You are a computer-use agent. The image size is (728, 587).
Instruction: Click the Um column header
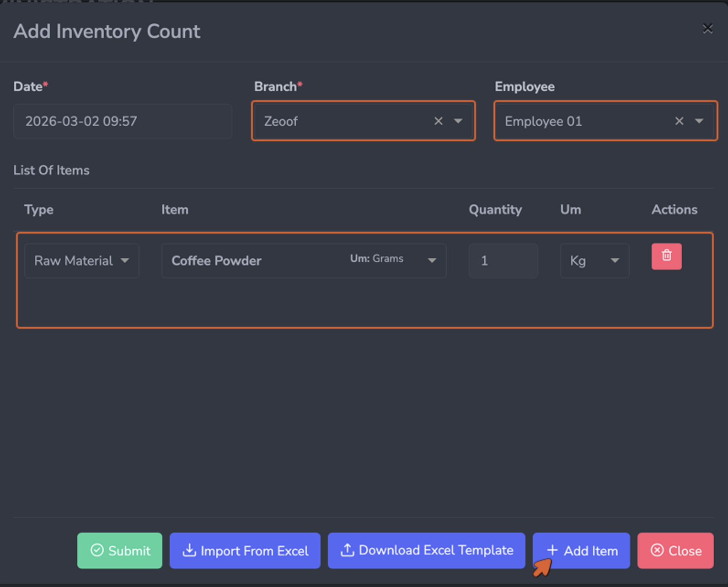coord(571,210)
